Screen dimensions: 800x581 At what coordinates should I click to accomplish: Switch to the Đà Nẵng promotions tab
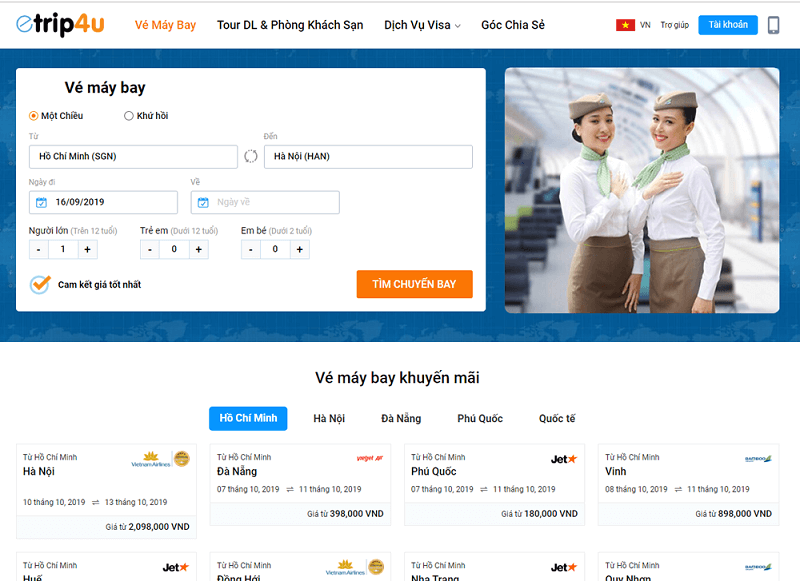coord(401,418)
